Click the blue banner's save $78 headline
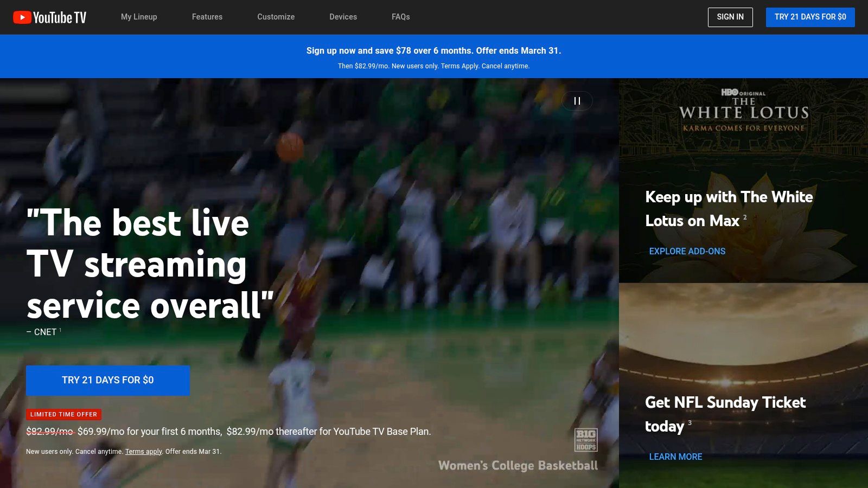868x488 pixels. click(434, 50)
